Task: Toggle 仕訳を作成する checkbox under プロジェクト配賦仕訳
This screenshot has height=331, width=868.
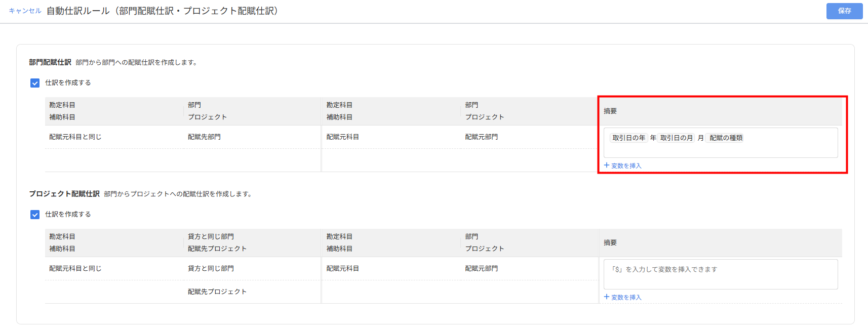Action: pyautogui.click(x=35, y=215)
